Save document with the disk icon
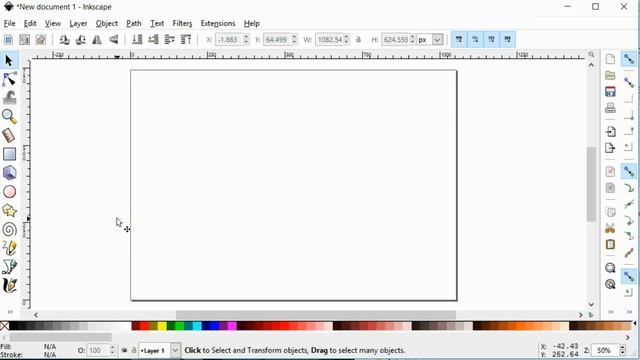This screenshot has height=360, width=640. click(610, 91)
